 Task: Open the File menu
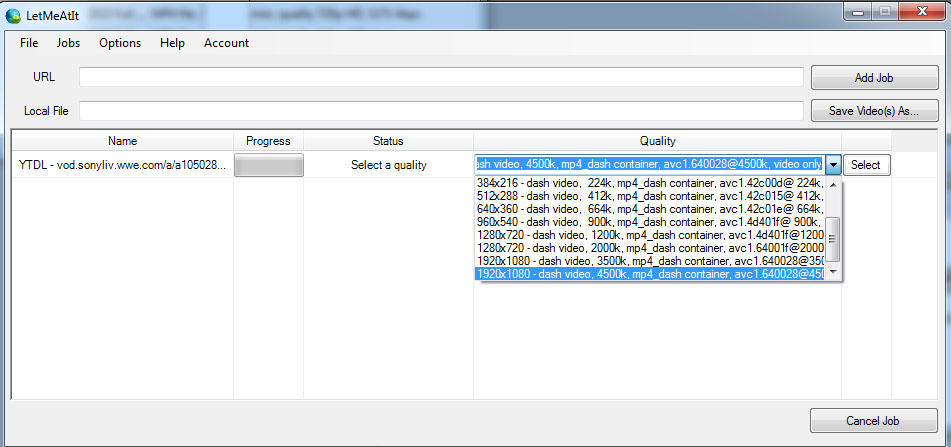tap(29, 43)
